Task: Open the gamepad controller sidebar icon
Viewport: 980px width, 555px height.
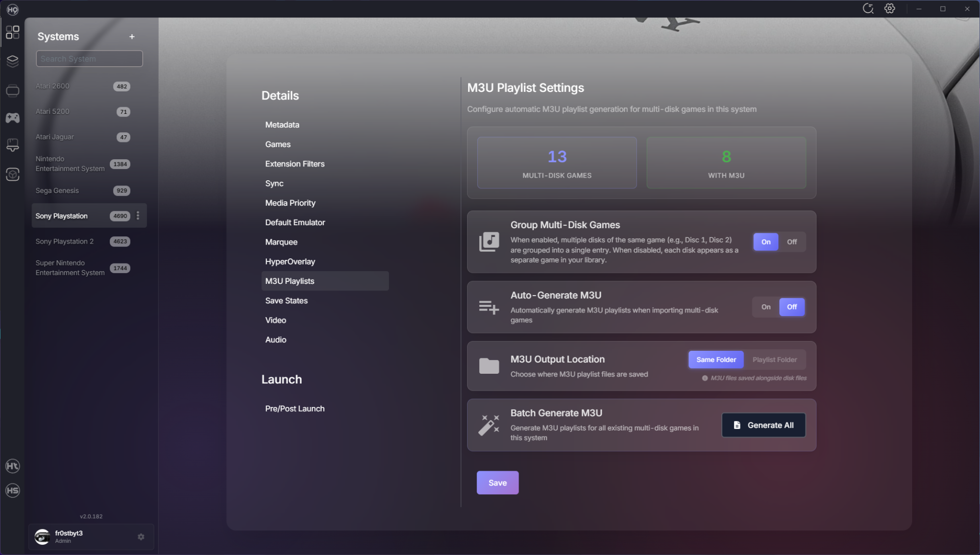Action: pos(12,118)
